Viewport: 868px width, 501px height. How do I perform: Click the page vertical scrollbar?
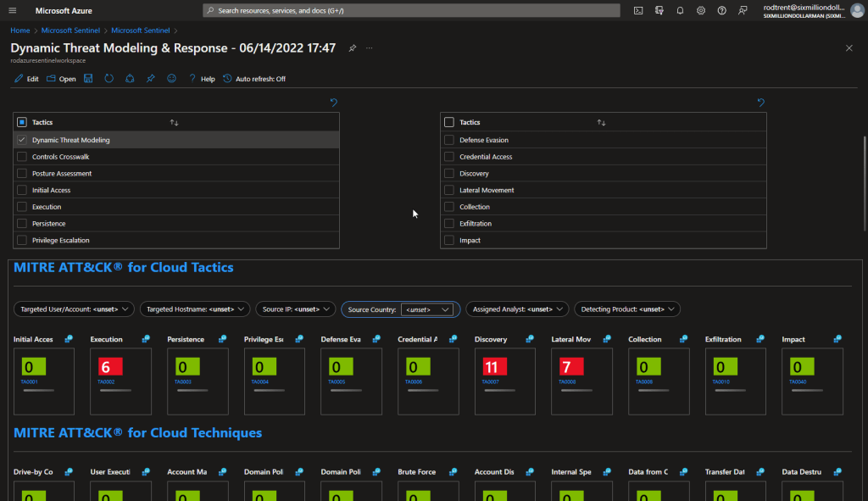(x=865, y=183)
